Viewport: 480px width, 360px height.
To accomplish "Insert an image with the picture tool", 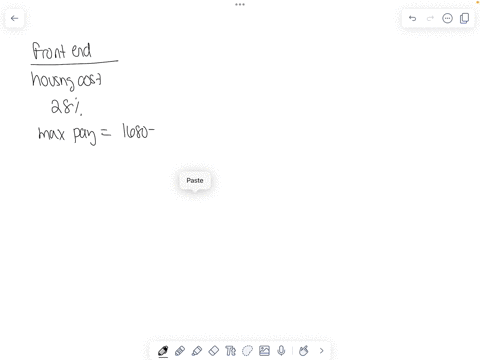I will 264,351.
